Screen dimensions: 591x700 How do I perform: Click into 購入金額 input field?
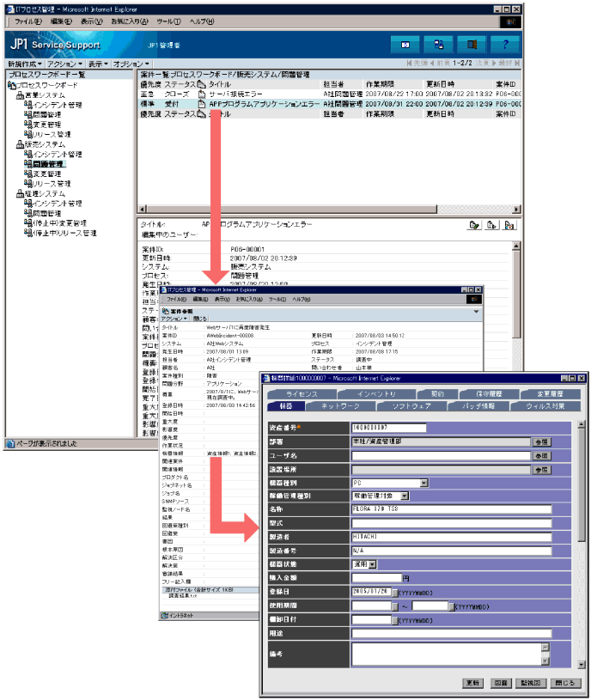(377, 578)
